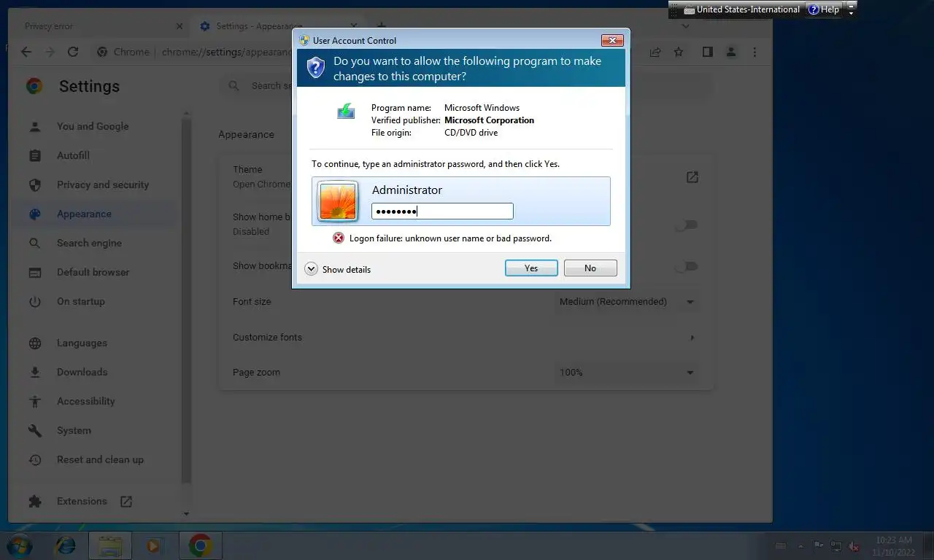Image resolution: width=934 pixels, height=560 pixels.
Task: Focus the Administrator password field
Action: [442, 211]
